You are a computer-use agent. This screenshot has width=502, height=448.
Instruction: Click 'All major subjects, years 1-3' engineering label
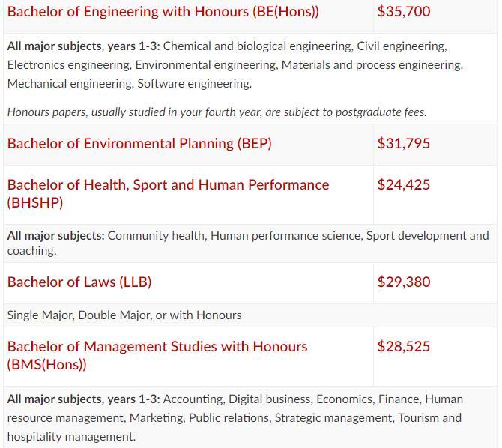pos(83,46)
